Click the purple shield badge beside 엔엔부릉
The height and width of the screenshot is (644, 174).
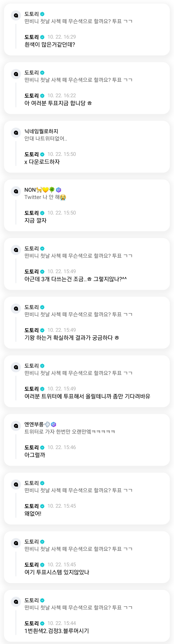(x=53, y=424)
